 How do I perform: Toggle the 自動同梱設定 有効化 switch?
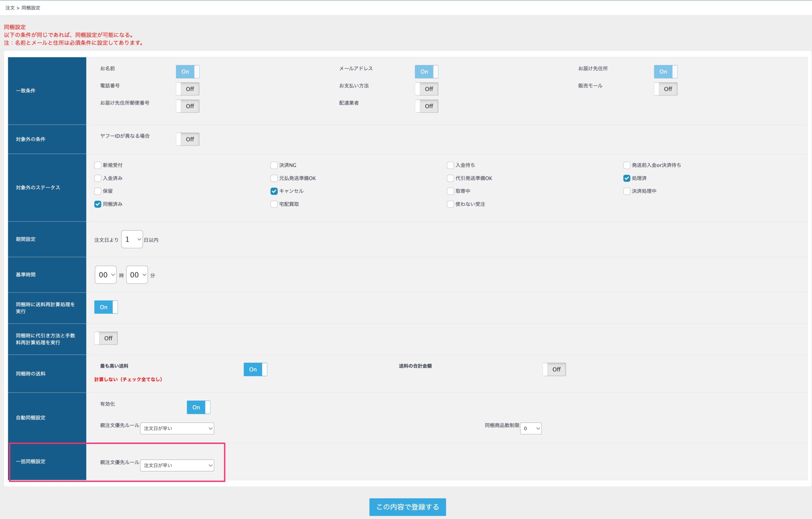pos(198,407)
